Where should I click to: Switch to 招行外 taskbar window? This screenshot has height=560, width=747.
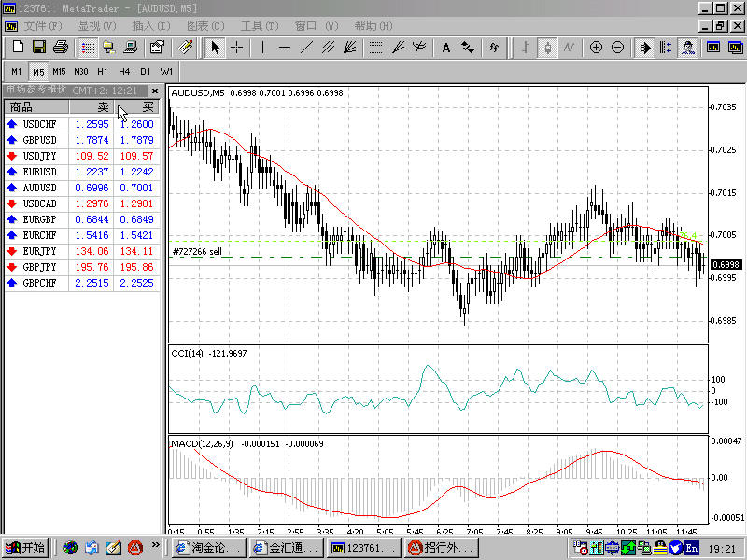click(442, 548)
